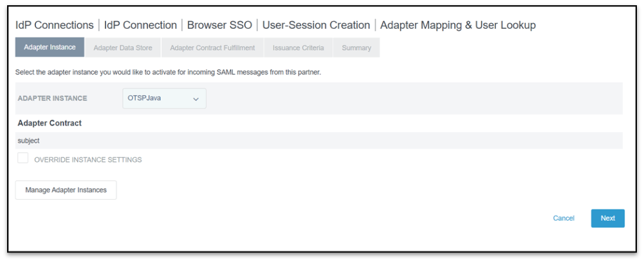Screen dimensions: 644x262
Task: Go back to the Browser SSO breadcrumb
Action: [219, 25]
